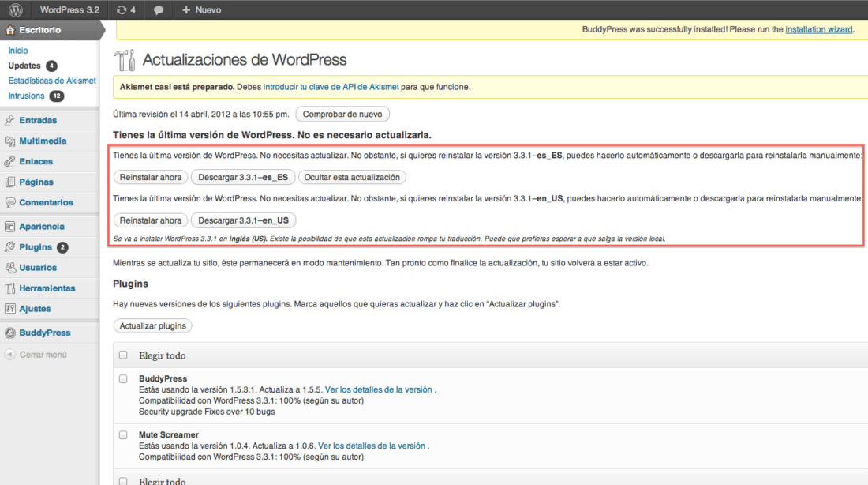Follow the Akismet API key link
Viewport: 868px width, 485px height.
click(331, 87)
